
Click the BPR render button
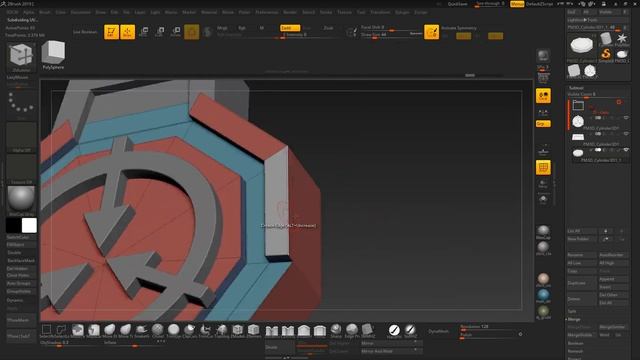point(543,56)
